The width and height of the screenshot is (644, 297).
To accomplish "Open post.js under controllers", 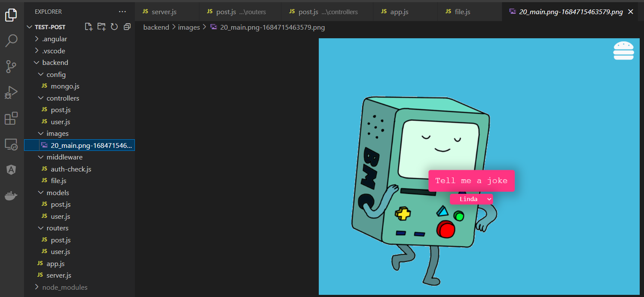I will click(79, 110).
